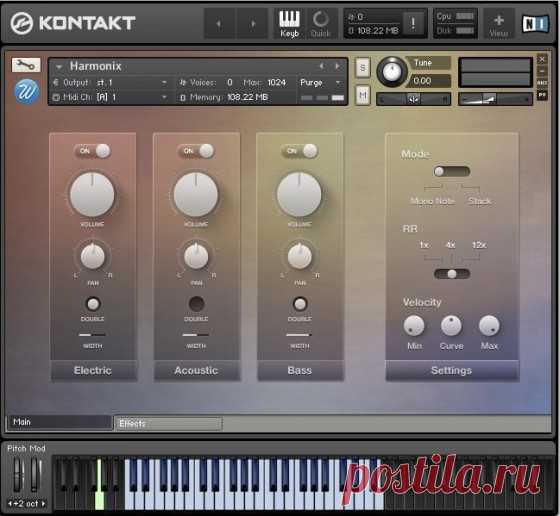560x516 pixels.
Task: Click the Electric Volume knob
Action: tap(92, 195)
